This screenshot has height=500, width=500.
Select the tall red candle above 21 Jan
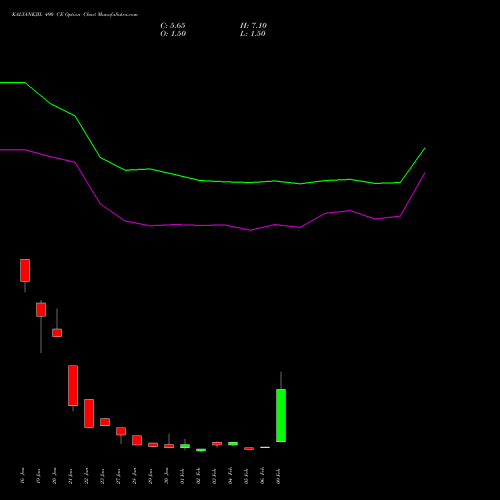tap(73, 385)
